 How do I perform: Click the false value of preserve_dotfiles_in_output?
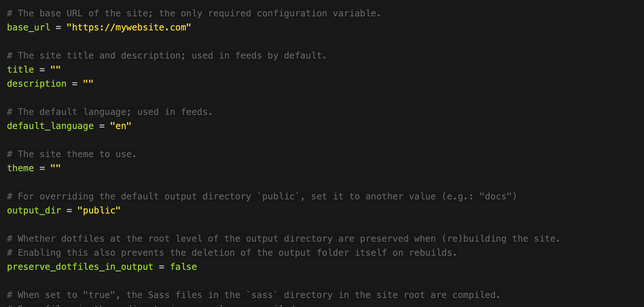click(184, 267)
